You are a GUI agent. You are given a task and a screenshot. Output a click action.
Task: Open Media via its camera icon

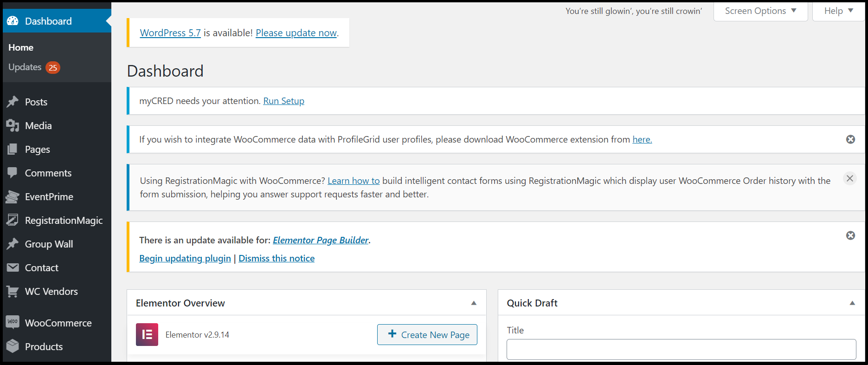[13, 125]
